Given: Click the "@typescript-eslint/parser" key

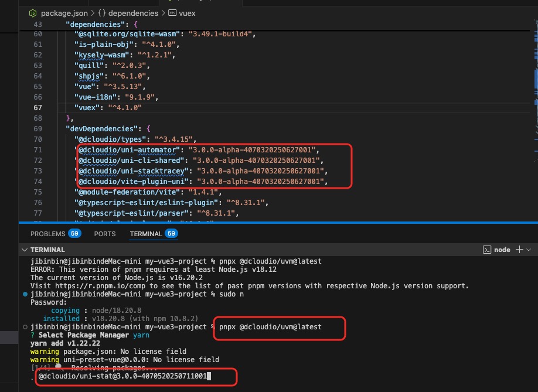Looking at the screenshot, I should (131, 213).
